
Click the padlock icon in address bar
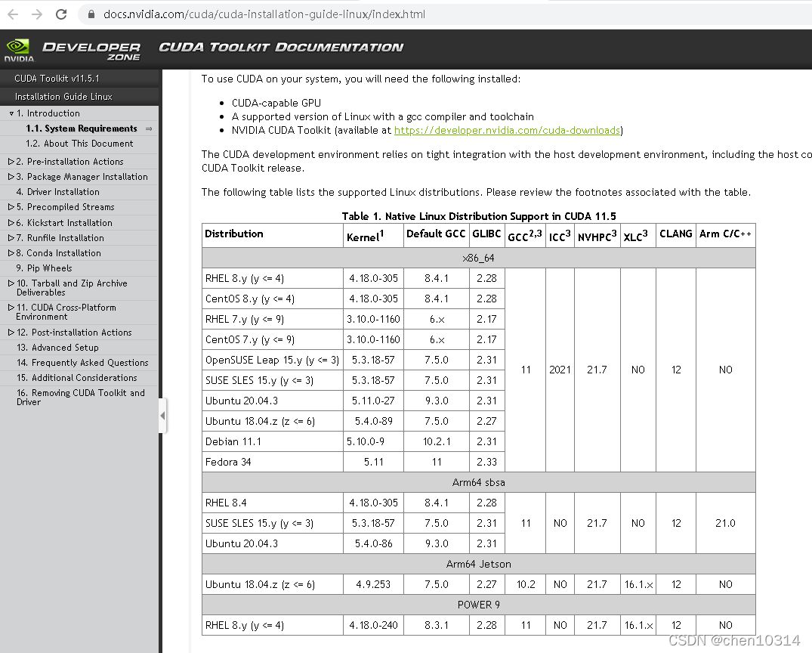pos(91,14)
